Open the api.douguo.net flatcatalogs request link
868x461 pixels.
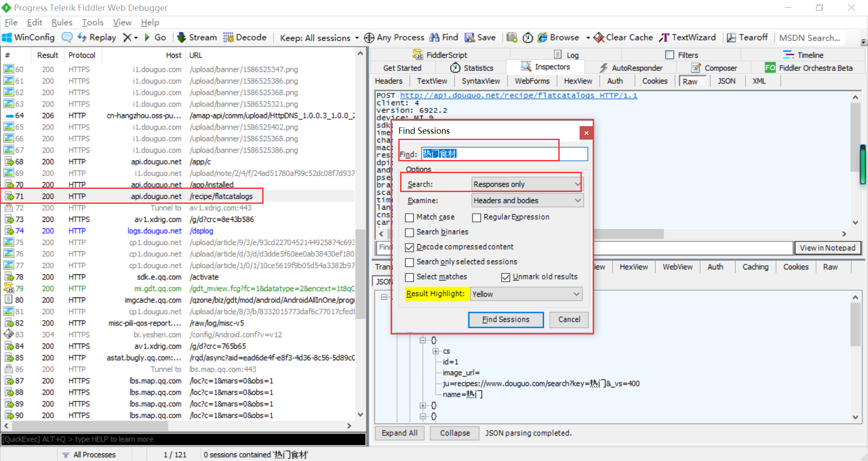coord(519,95)
